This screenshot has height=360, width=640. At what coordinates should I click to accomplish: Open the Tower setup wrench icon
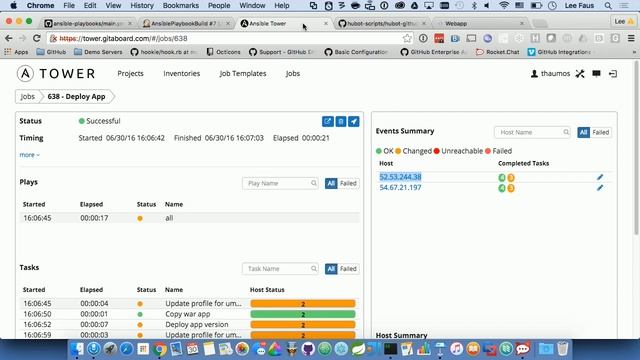coord(580,73)
